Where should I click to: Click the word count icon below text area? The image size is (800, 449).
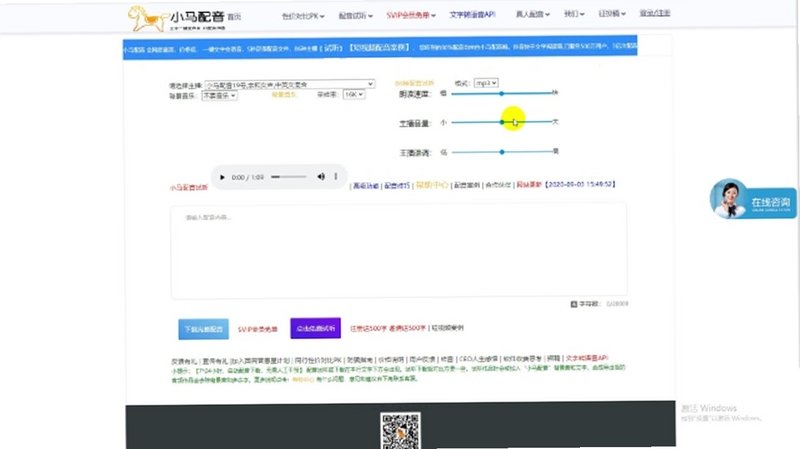[573, 304]
